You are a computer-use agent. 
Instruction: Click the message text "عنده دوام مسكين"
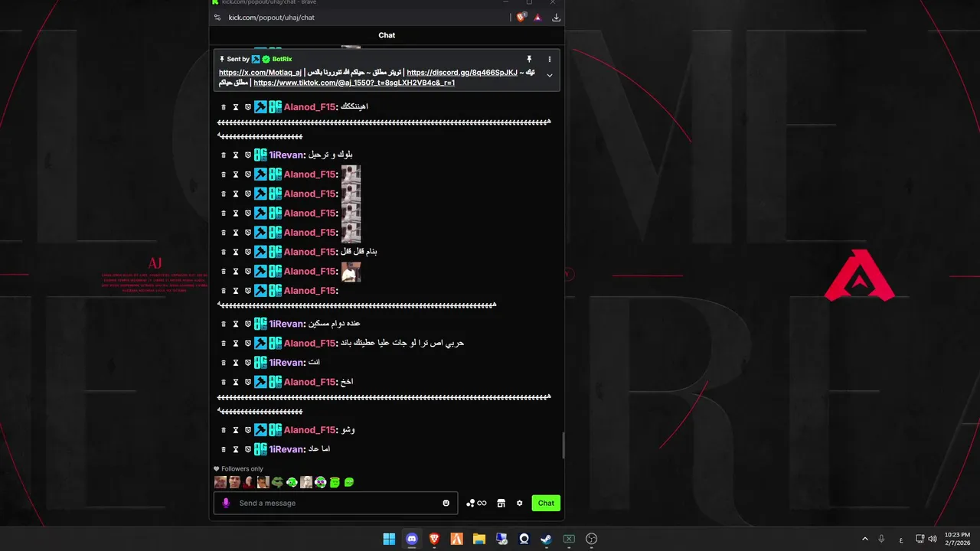click(x=335, y=324)
